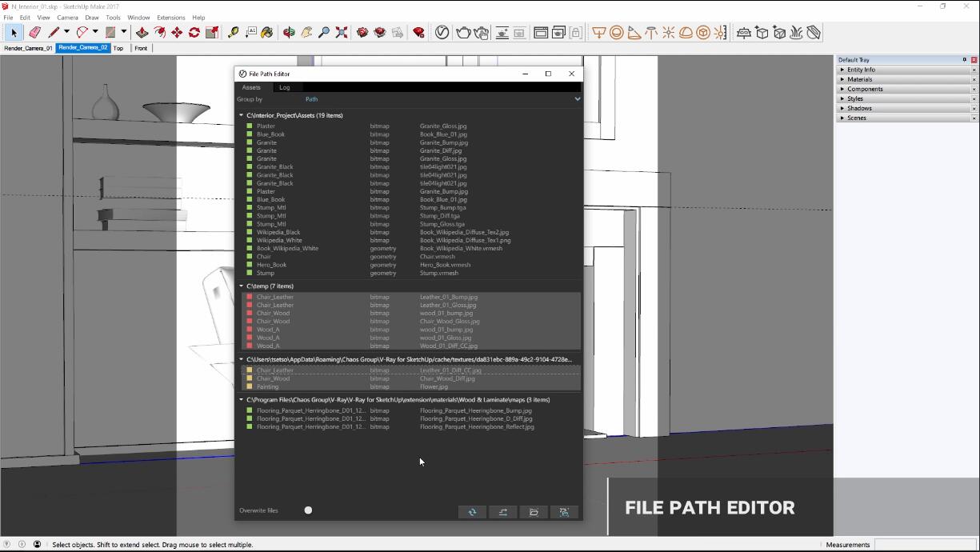Add a V-Ray Sphere Light

[x=617, y=33]
